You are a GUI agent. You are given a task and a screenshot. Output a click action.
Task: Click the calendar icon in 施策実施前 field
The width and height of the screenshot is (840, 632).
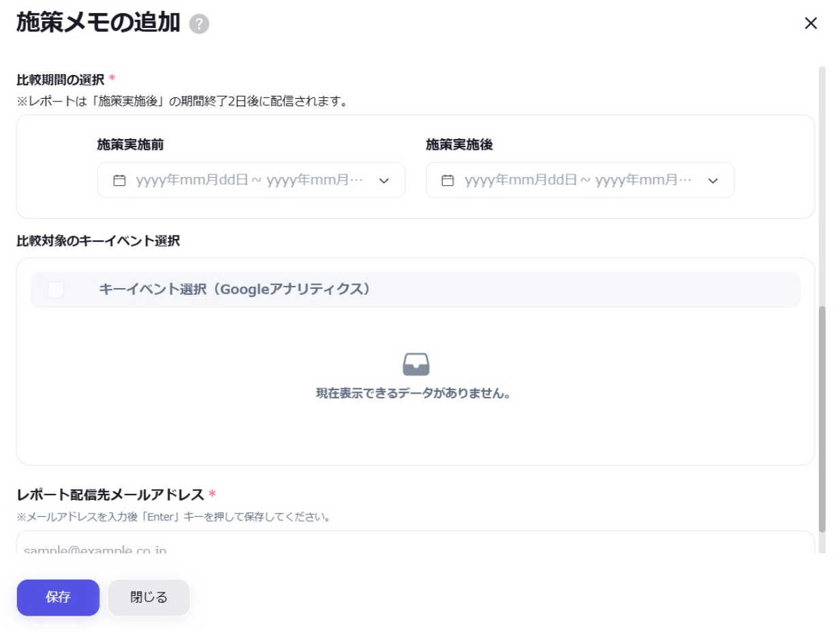tap(119, 180)
